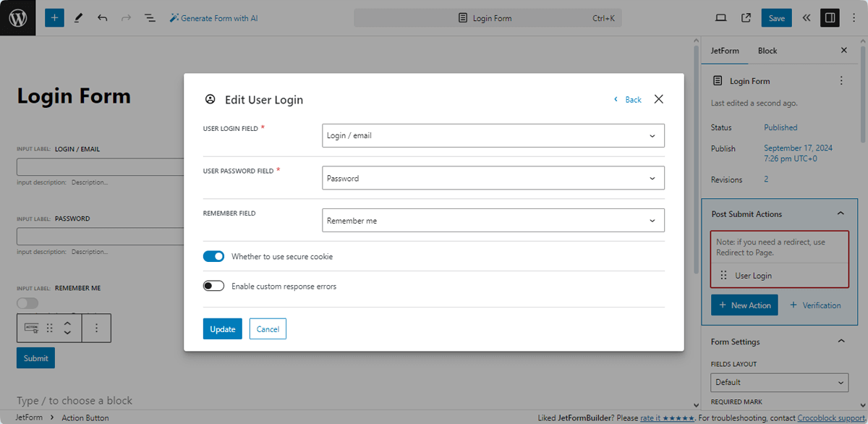
Task: Open the Remember Field dropdown
Action: click(493, 220)
